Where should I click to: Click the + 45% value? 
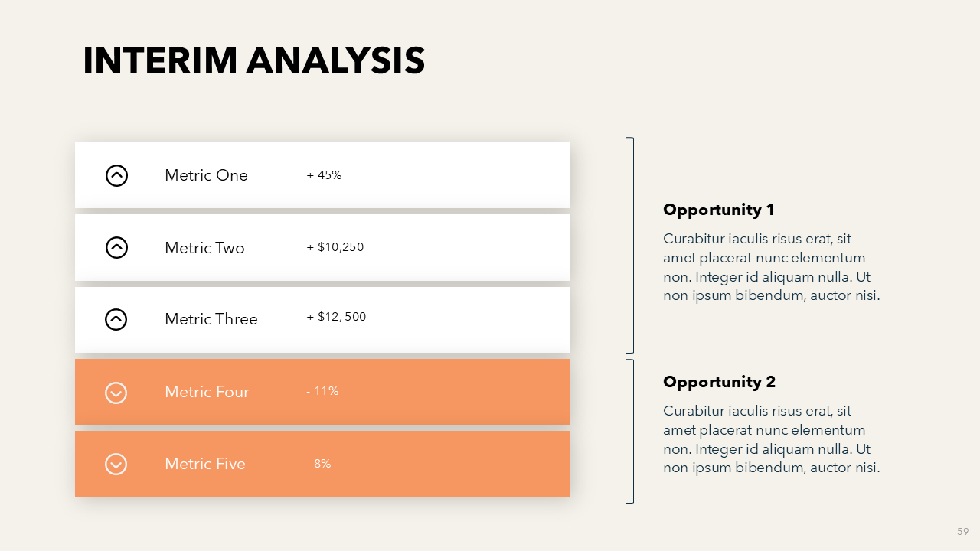pyautogui.click(x=324, y=175)
